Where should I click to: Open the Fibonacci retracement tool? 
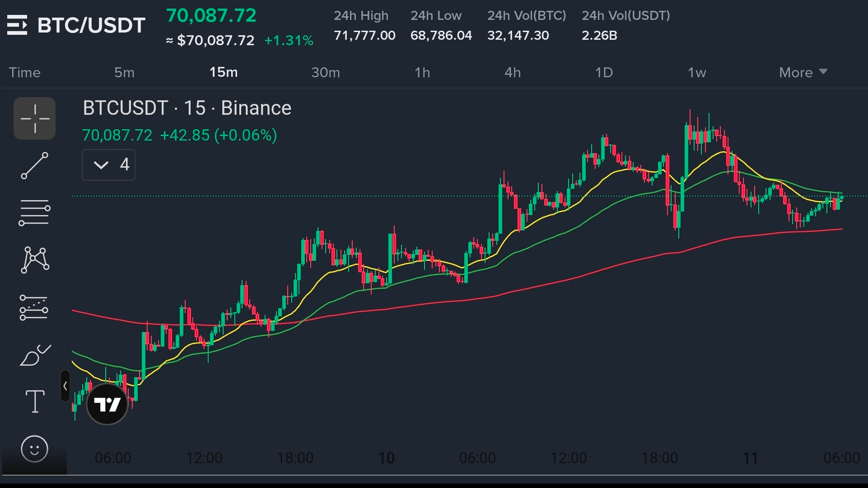tap(35, 212)
